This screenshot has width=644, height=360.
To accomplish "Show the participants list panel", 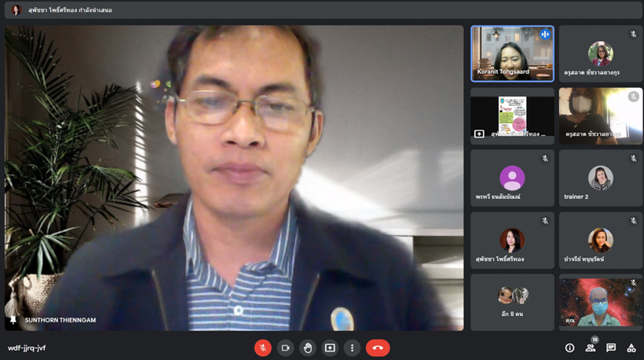I will point(590,347).
